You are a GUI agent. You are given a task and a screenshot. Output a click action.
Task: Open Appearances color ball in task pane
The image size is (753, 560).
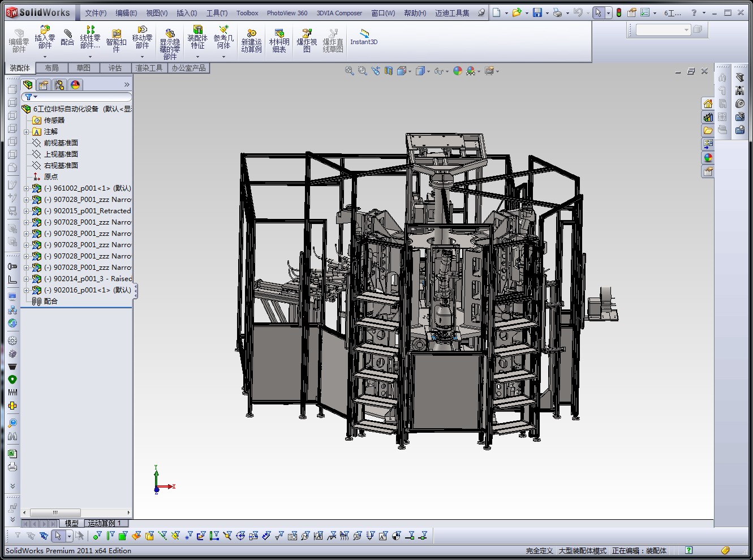[708, 158]
